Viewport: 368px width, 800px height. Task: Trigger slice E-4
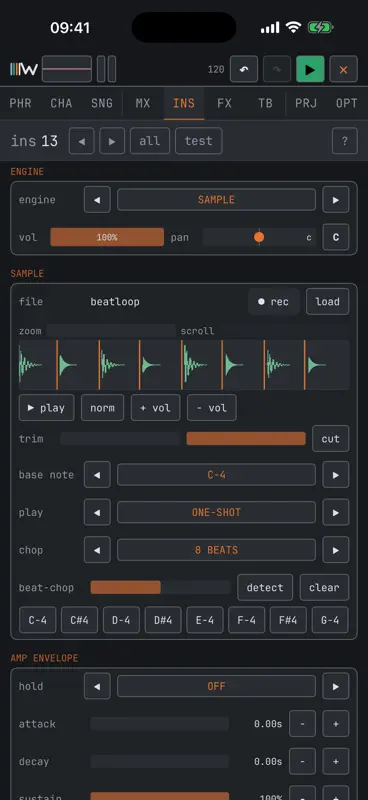click(x=205, y=620)
